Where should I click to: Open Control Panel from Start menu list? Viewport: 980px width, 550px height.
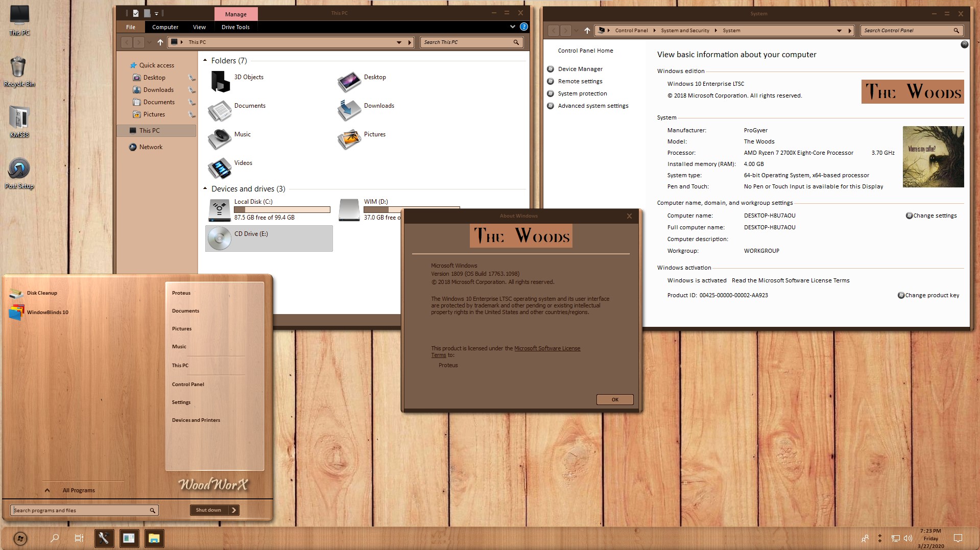point(188,385)
